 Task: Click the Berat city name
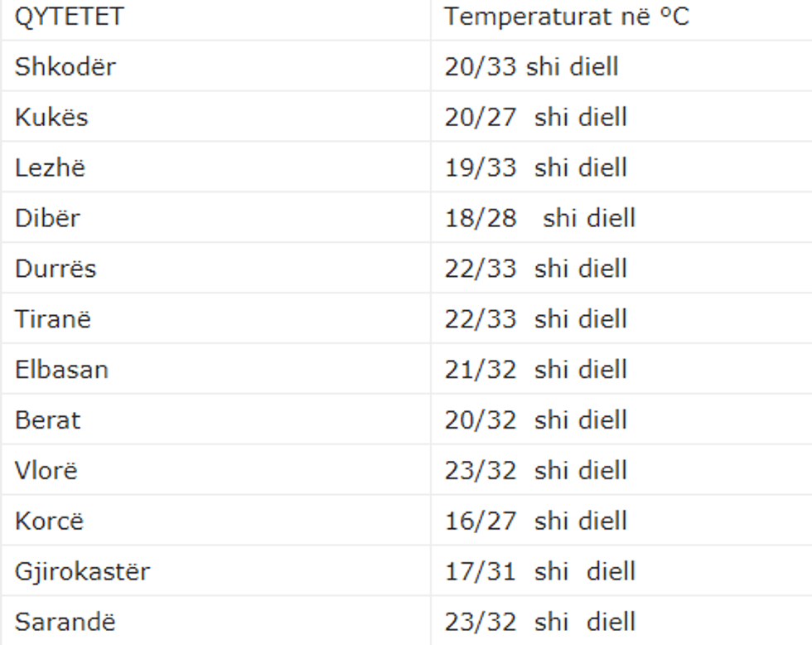[48, 419]
